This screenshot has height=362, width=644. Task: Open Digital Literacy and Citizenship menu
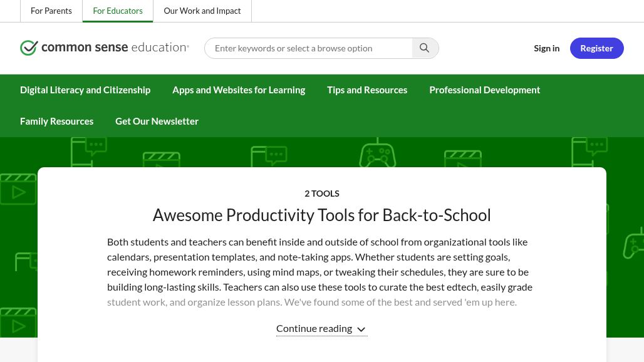click(x=85, y=90)
